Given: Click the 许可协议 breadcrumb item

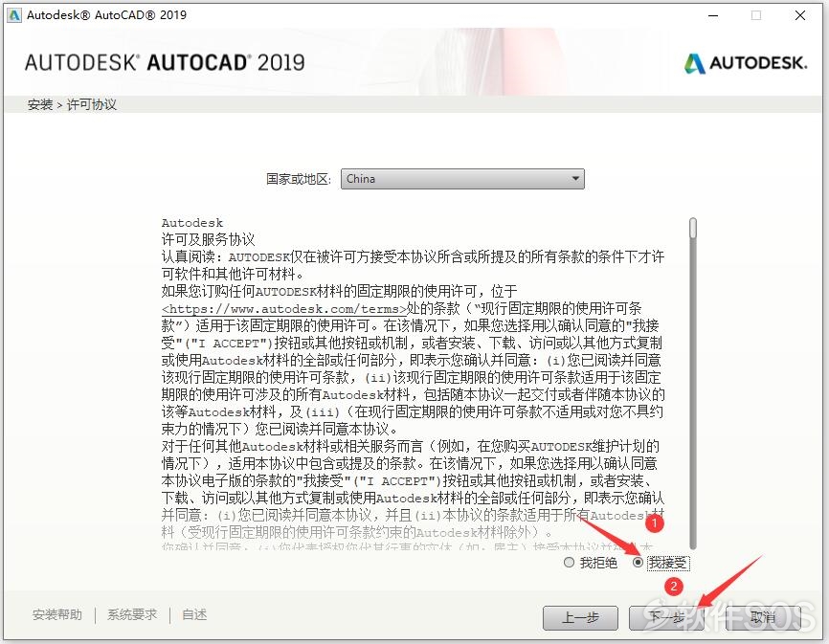Looking at the screenshot, I should (92, 104).
